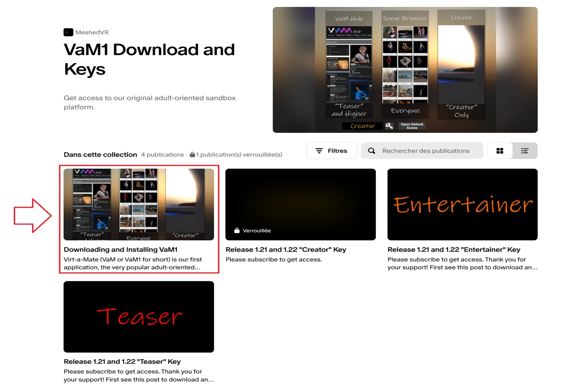Click the Entertainer Key post description text
Screen dimensions: 588x392
click(x=462, y=263)
